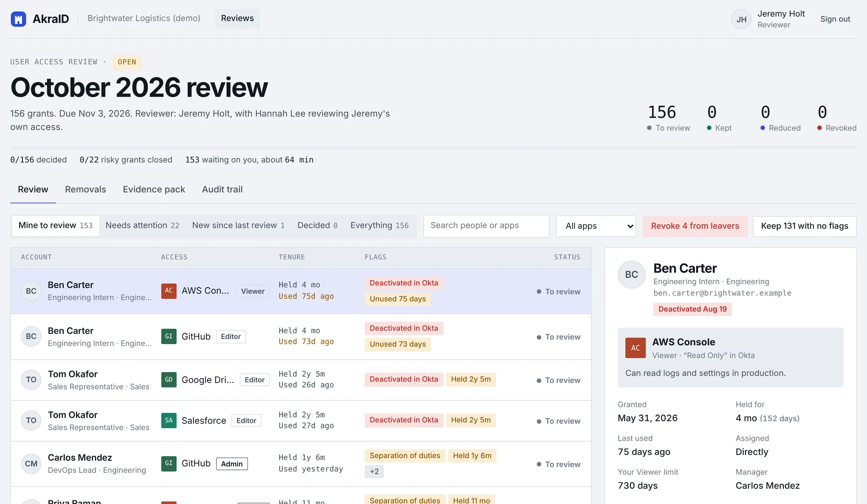Click the review progress bar
Viewport: 867px width, 504px height.
[x=433, y=147]
